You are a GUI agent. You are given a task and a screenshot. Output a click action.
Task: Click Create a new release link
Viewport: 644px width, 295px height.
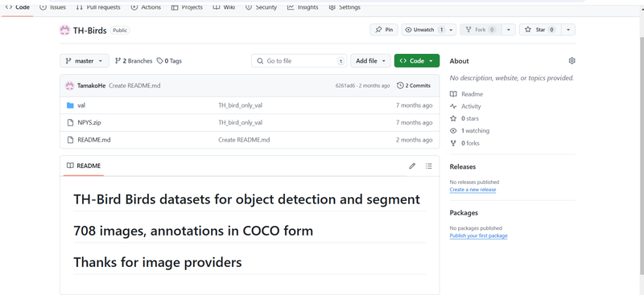pyautogui.click(x=473, y=190)
